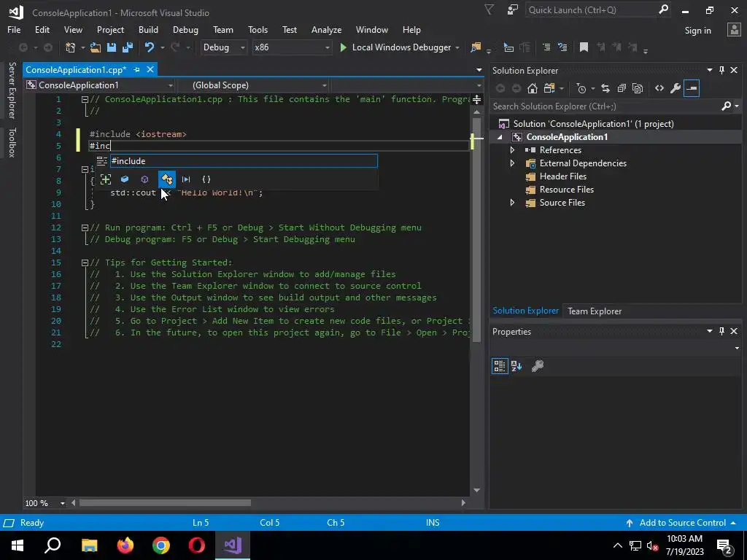Open Solution Explorer search options dropdown
Viewport: 747px width, 560px height.
pyautogui.click(x=737, y=106)
